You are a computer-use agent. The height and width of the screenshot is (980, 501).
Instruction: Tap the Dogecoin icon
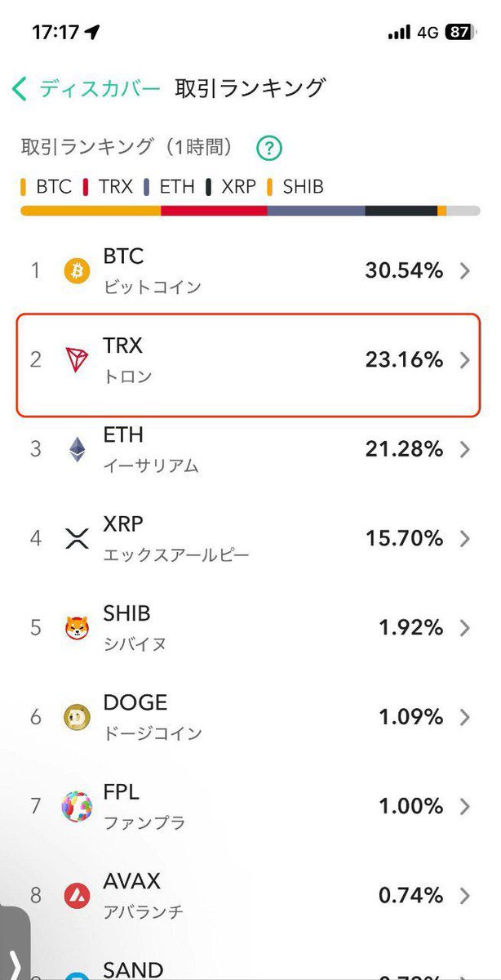[x=78, y=718]
